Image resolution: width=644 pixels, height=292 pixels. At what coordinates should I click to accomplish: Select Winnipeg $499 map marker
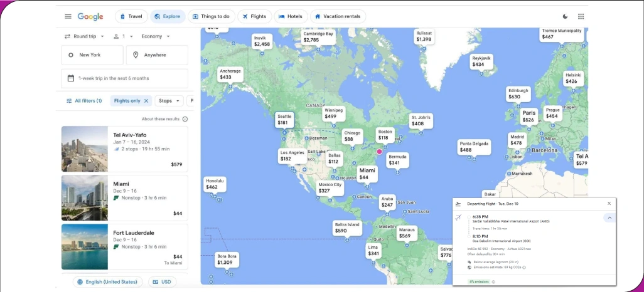333,113
